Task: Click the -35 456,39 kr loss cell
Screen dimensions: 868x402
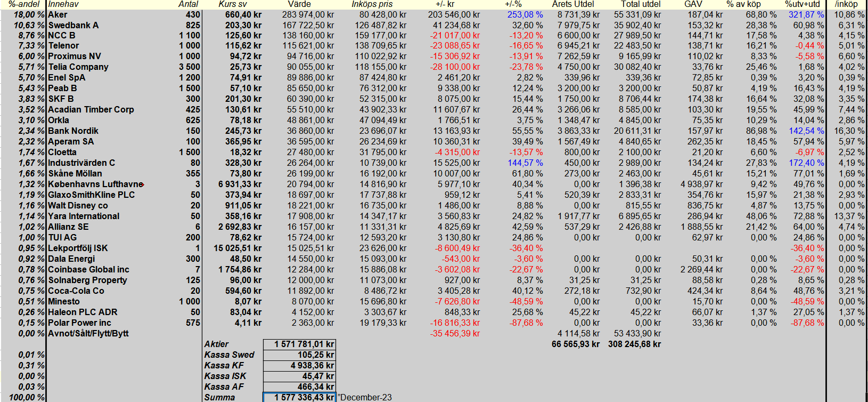Action: point(455,334)
